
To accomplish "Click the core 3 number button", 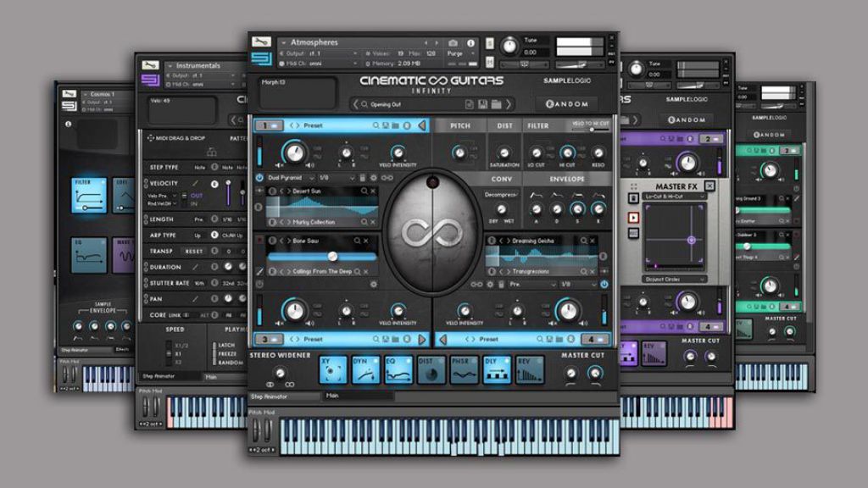I will tap(269, 339).
